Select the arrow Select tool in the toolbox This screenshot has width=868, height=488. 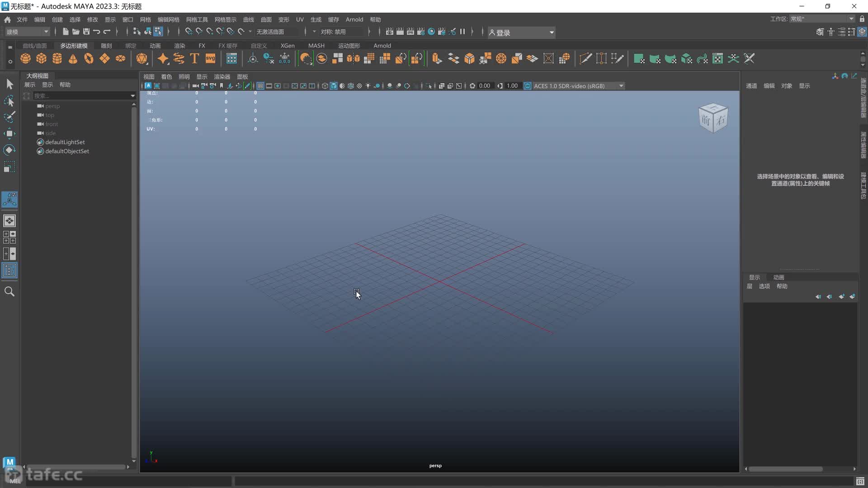point(9,84)
